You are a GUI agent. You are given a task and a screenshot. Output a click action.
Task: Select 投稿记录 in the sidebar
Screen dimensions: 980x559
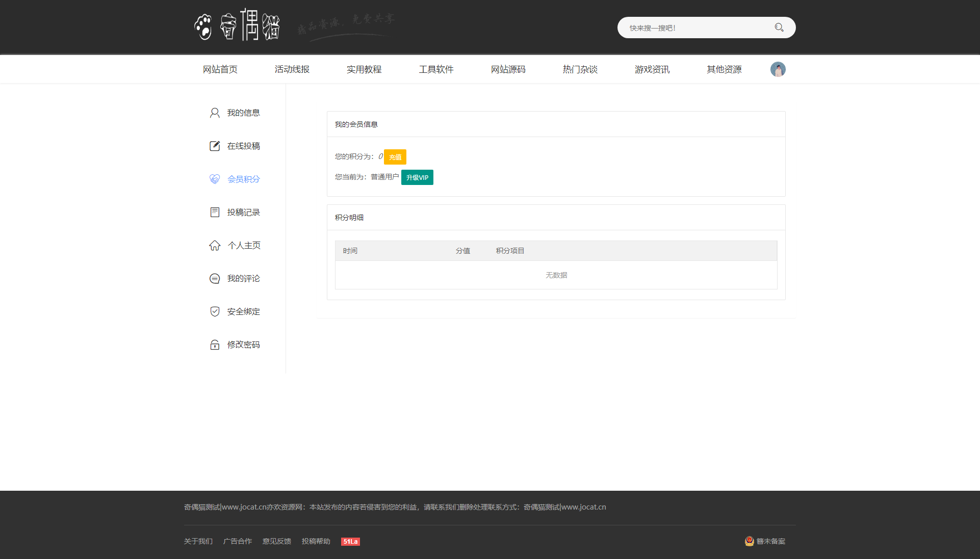click(x=244, y=212)
